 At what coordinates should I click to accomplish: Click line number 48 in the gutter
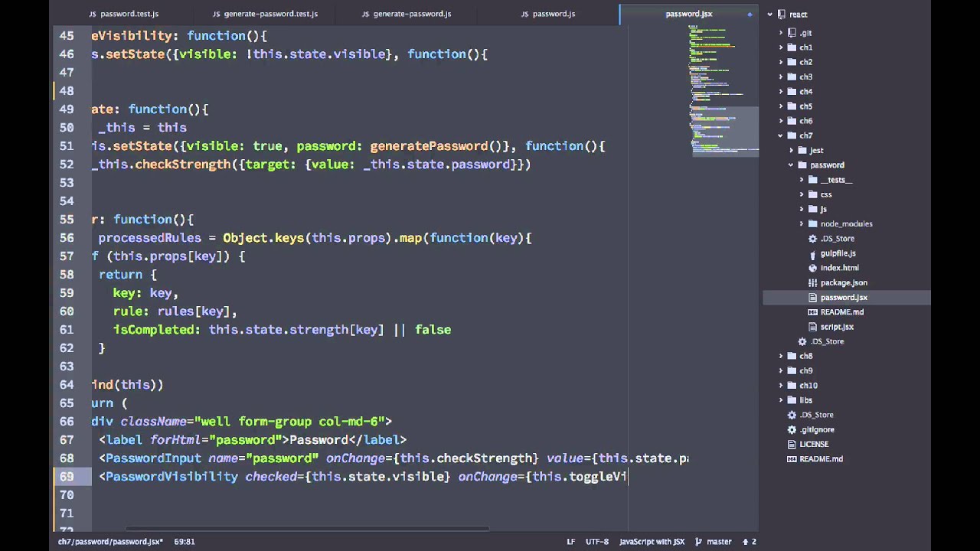point(67,90)
